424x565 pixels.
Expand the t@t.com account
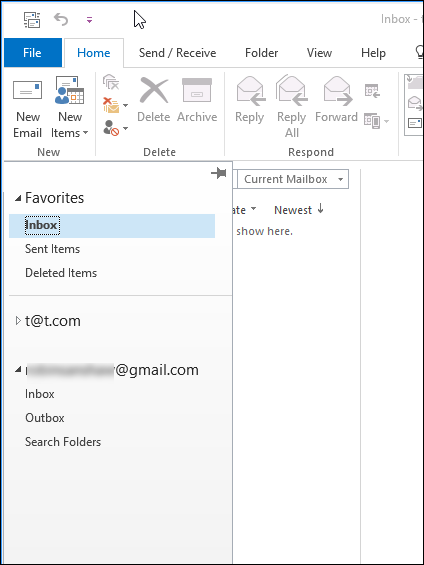[18, 321]
